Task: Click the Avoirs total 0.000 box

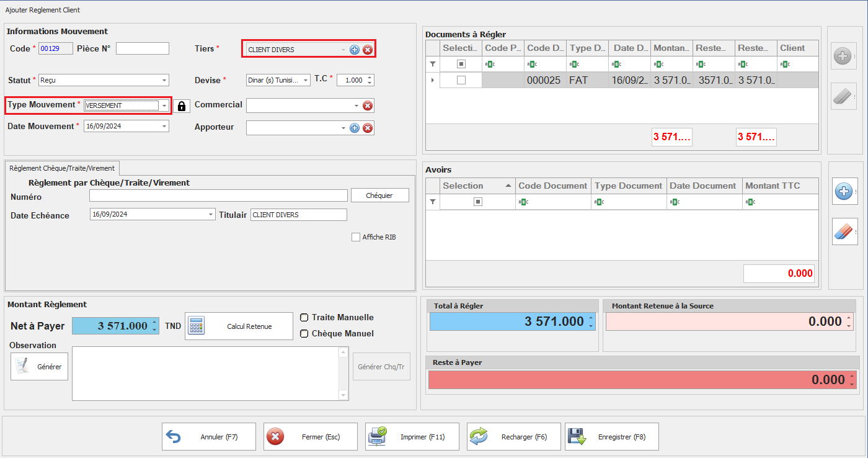Action: [779, 273]
